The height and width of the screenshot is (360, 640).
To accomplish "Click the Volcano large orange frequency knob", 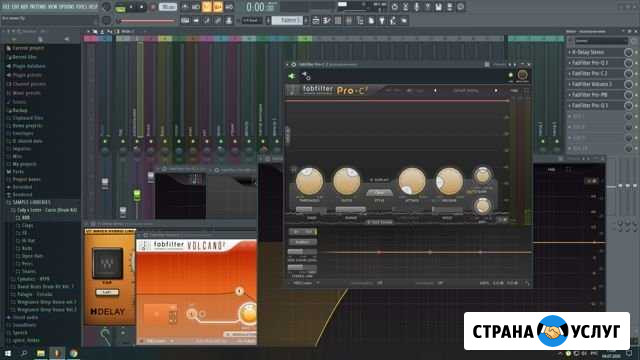I will (248, 314).
